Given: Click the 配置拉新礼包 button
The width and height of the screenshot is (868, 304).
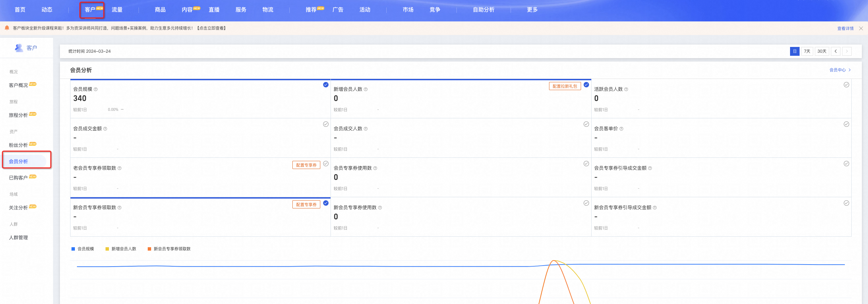Looking at the screenshot, I should pos(565,86).
